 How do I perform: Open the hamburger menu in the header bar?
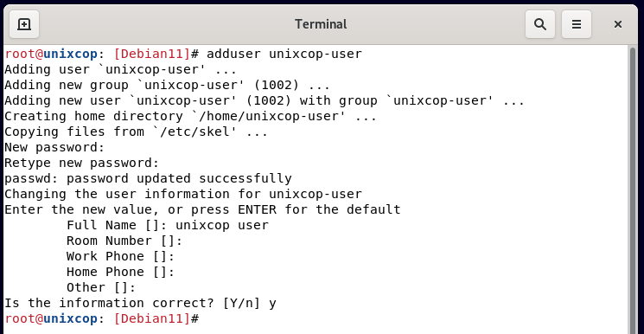point(577,24)
